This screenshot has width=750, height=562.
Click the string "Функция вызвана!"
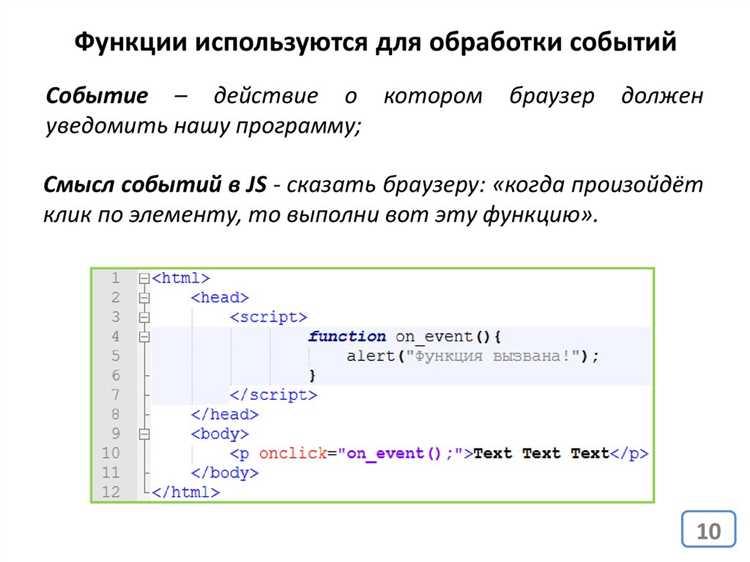[x=493, y=356]
